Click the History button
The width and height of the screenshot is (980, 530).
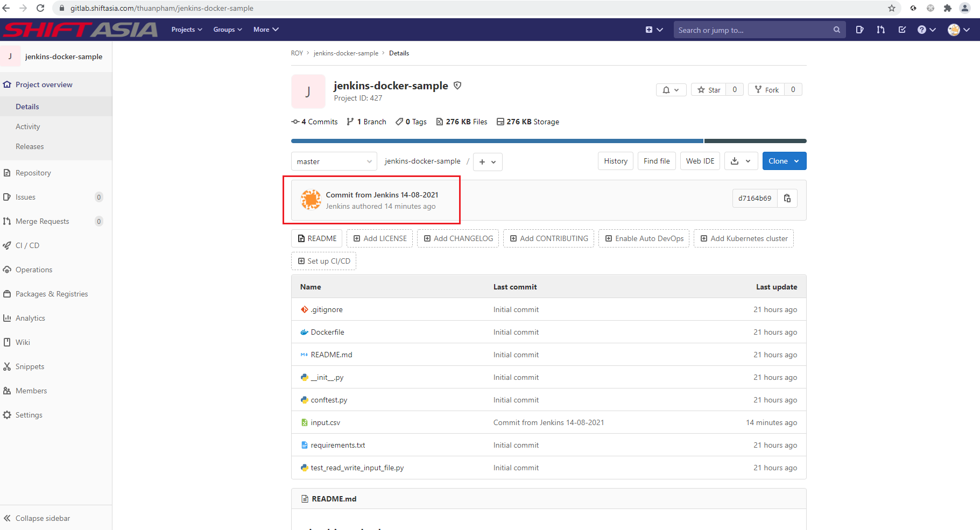[x=616, y=161]
